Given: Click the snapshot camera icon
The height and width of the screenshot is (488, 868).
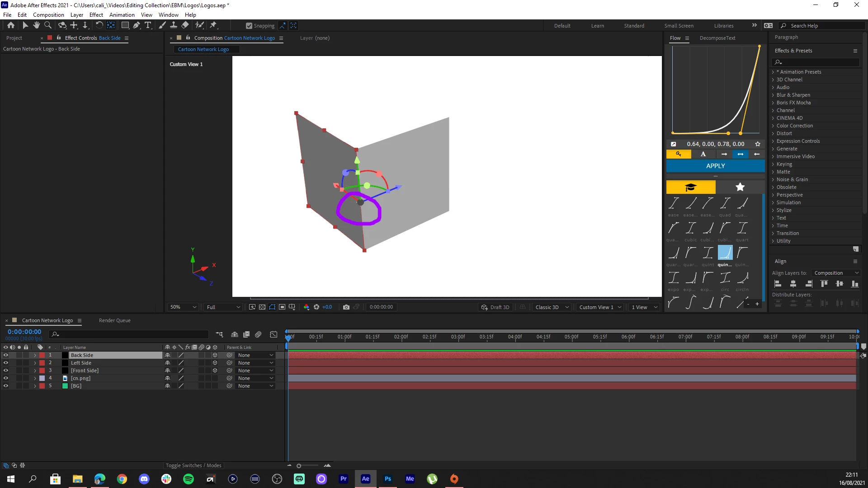Looking at the screenshot, I should 346,307.
